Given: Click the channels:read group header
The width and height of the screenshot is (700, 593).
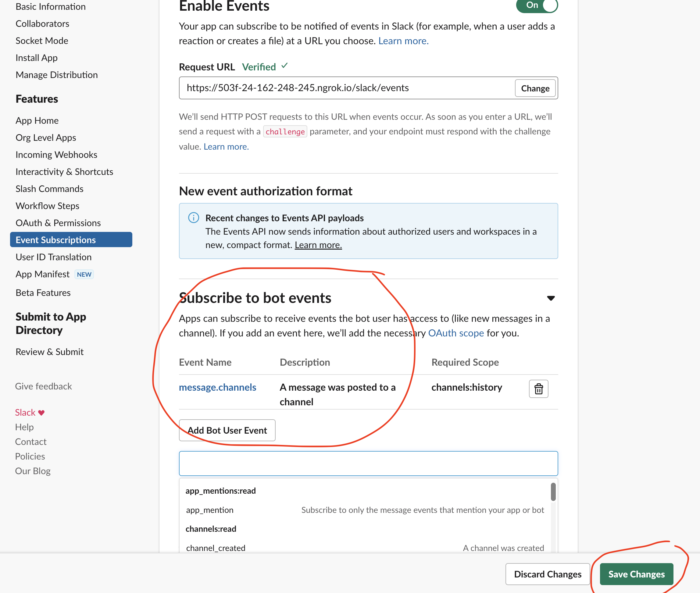Looking at the screenshot, I should [211, 529].
